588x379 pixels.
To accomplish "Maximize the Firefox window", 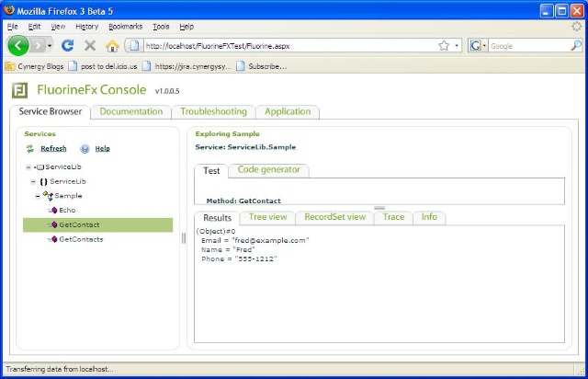I will click(x=561, y=11).
